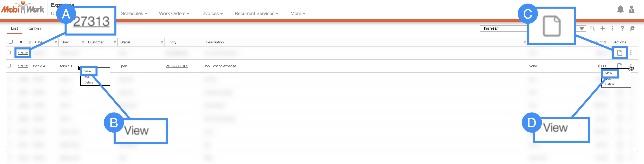Open the This Year date range dropdown

coord(582,28)
